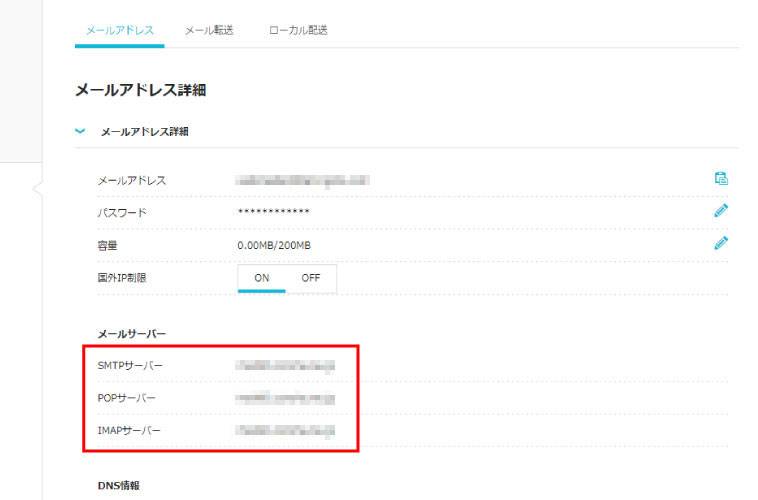The image size is (758, 500).
Task: Click the DNS情報 section heading
Action: [118, 485]
